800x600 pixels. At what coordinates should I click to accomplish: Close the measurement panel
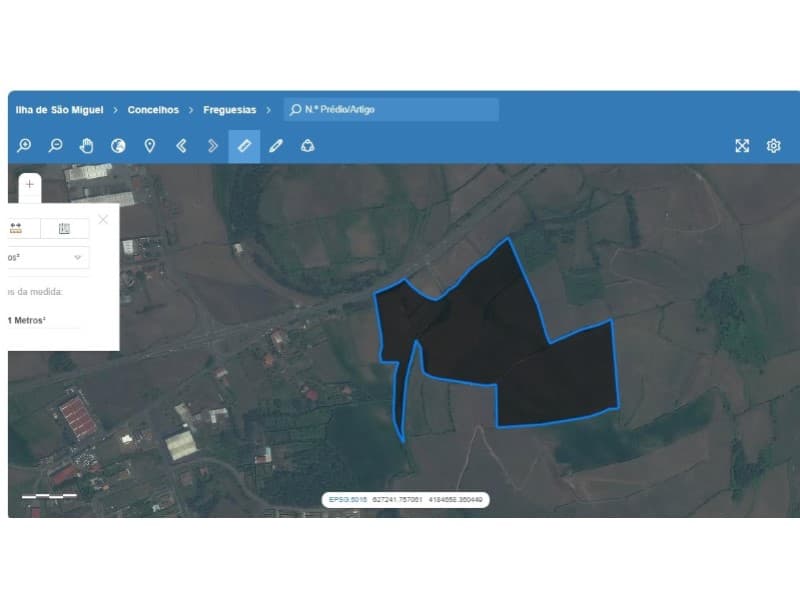click(x=103, y=219)
